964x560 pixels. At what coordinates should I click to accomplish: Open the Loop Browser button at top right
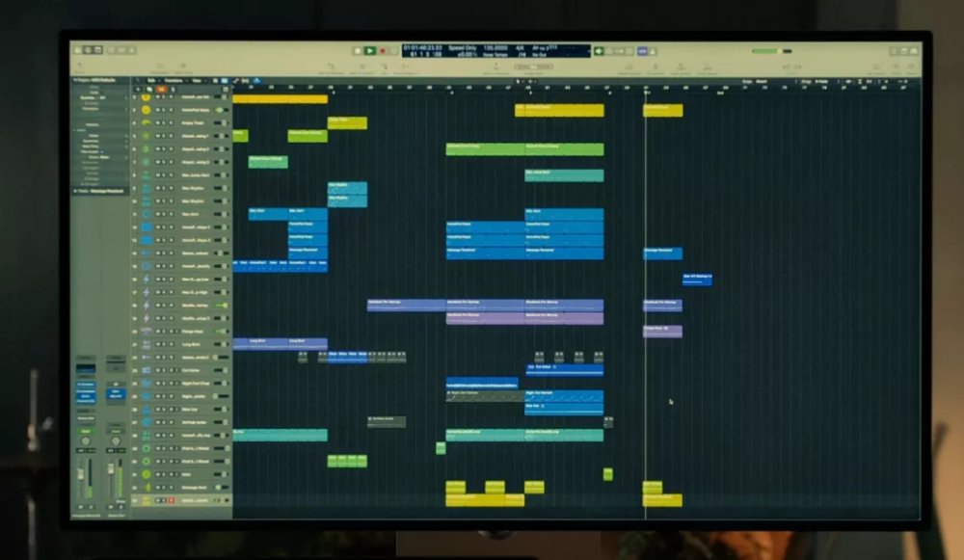[914, 51]
